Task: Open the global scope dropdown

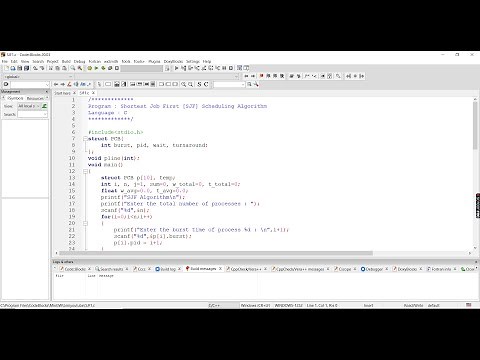Action: [71, 76]
